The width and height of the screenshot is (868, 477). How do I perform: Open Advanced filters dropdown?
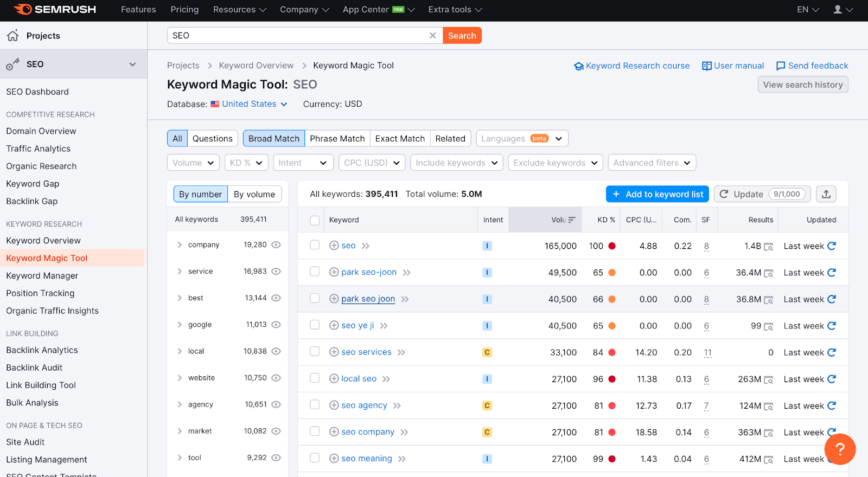tap(652, 163)
